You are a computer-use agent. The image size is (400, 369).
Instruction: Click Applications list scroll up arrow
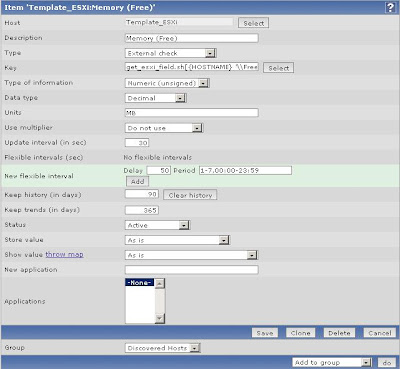160,284
